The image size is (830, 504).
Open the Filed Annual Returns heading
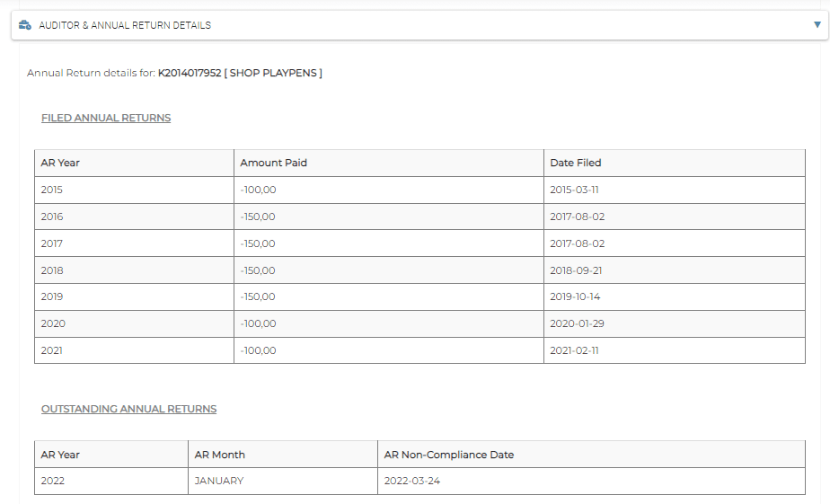click(106, 118)
